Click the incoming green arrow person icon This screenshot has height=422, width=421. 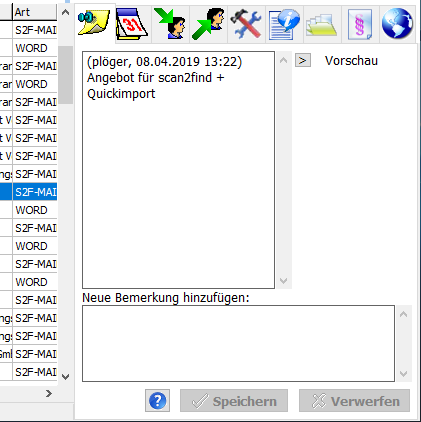click(x=171, y=24)
